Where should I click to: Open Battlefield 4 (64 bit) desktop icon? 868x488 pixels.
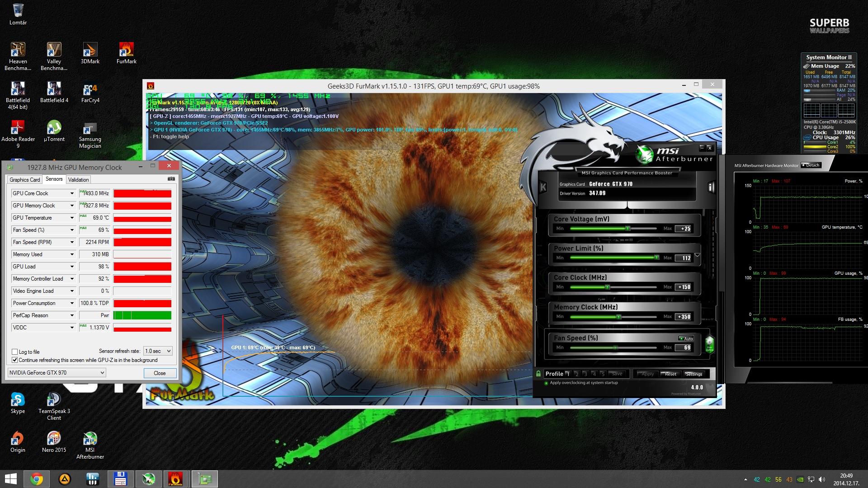(x=18, y=95)
